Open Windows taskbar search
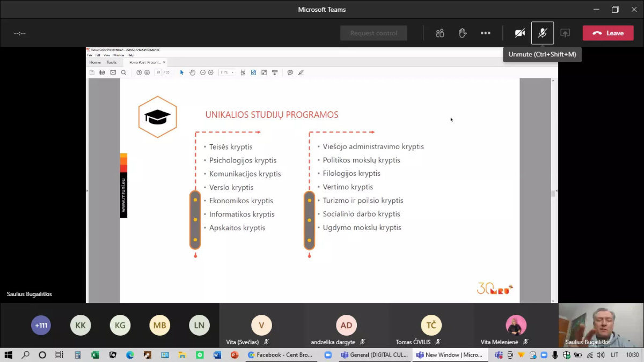The image size is (644, 362). tap(25, 355)
